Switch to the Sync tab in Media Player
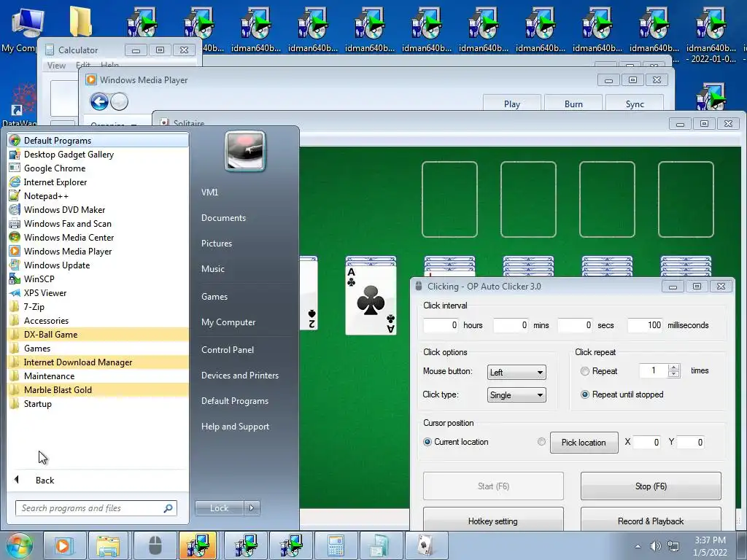747x560 pixels. pos(635,104)
